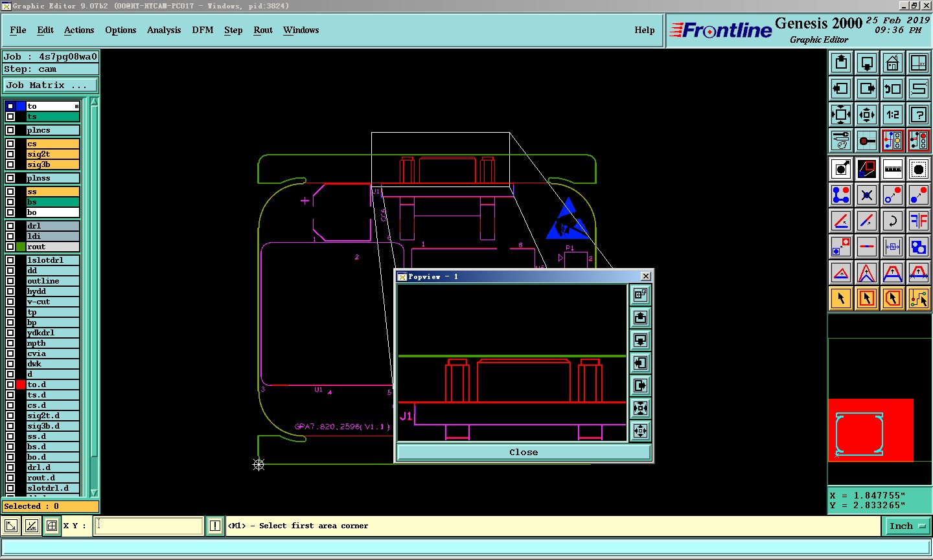Click the blue X delete point icon
Screen dimensions: 933x560
867,195
